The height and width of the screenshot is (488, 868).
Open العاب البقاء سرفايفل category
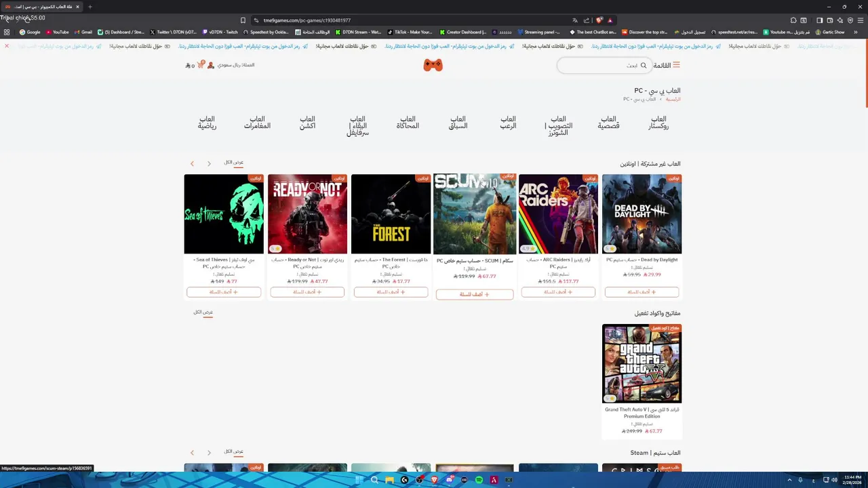tap(357, 126)
